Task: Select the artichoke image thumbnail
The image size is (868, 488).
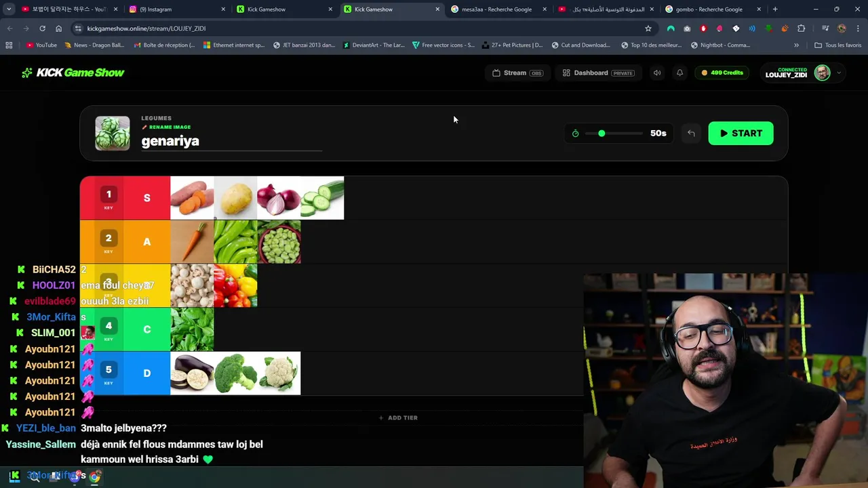Action: point(113,133)
